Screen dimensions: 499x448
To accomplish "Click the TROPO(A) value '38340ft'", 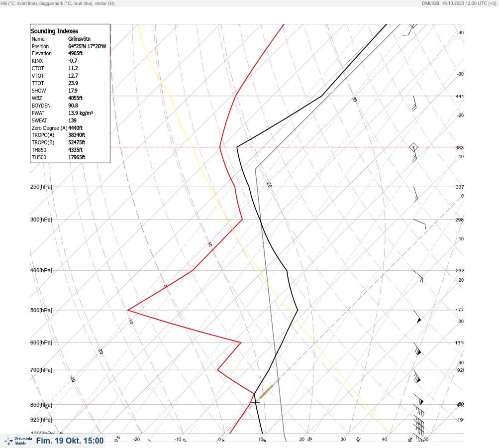I will 77,135.
